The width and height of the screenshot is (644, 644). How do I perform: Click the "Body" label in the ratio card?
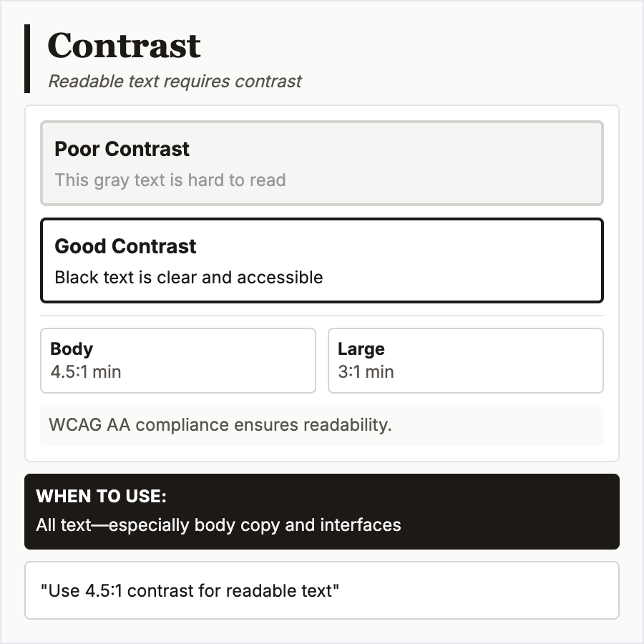coord(72,349)
